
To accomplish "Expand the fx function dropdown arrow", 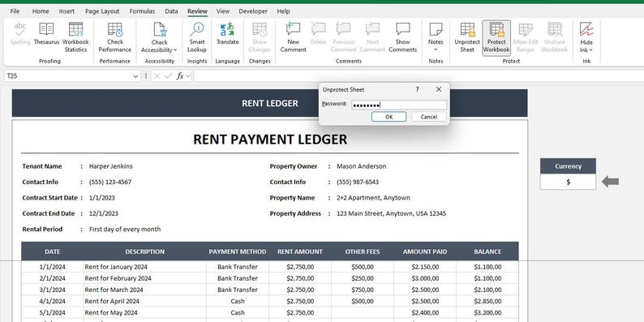I will (x=188, y=76).
